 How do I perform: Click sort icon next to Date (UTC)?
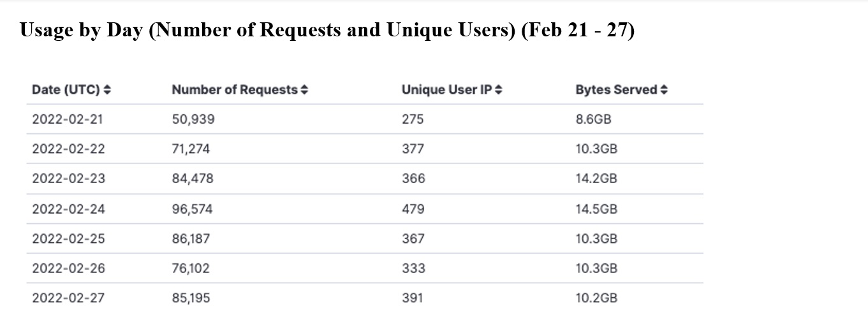point(107,91)
